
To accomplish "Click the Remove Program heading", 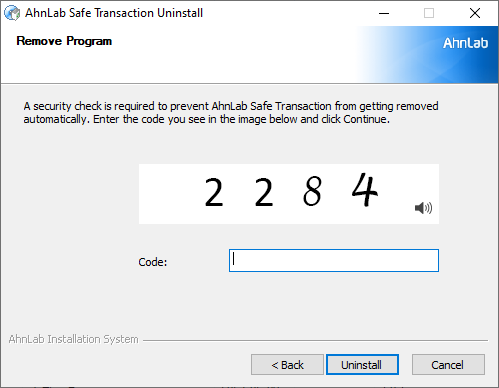I will 64,41.
